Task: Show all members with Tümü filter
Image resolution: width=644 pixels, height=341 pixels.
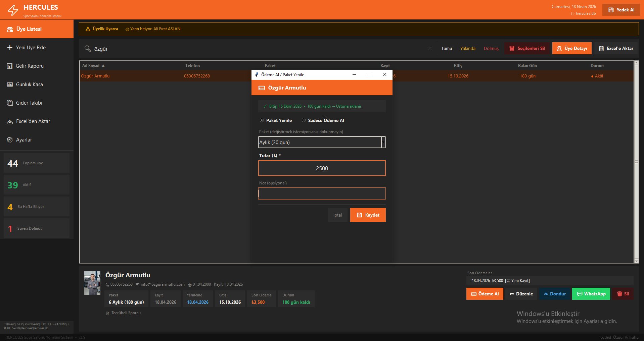Action: point(446,49)
